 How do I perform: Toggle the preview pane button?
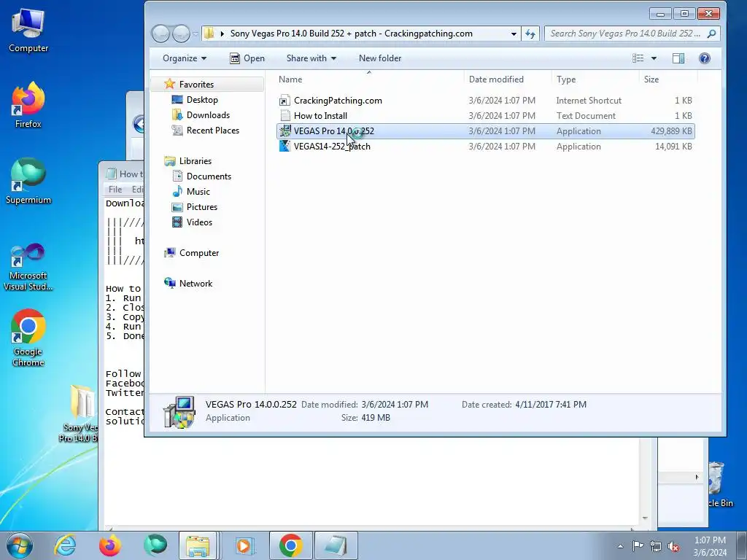678,58
